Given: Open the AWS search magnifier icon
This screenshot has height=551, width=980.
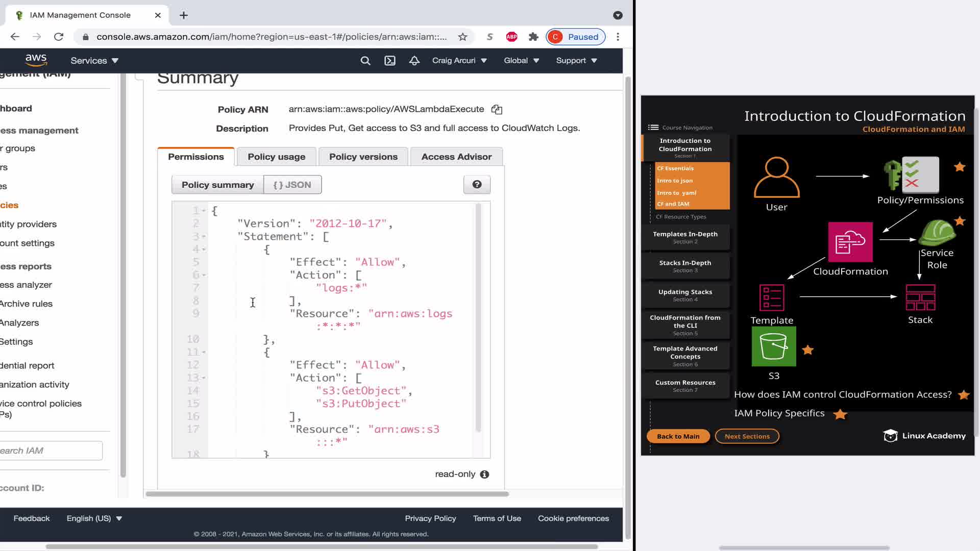Looking at the screenshot, I should pos(365,61).
